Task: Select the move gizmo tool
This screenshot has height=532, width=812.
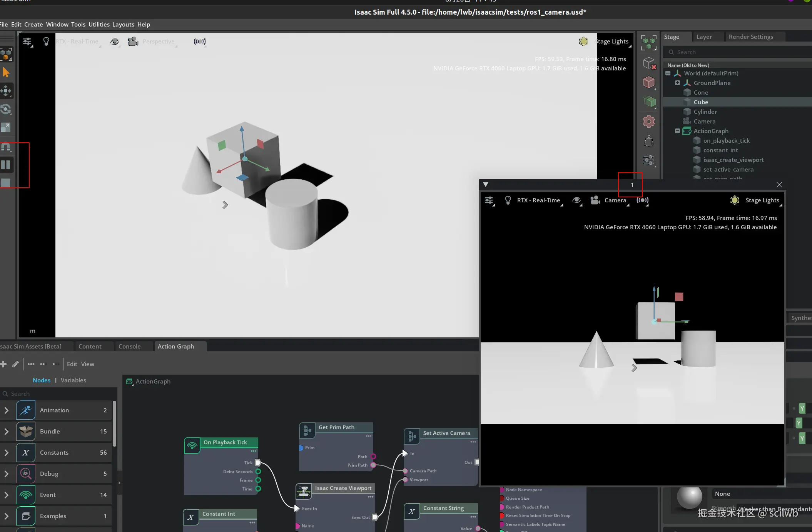Action: pos(6,91)
